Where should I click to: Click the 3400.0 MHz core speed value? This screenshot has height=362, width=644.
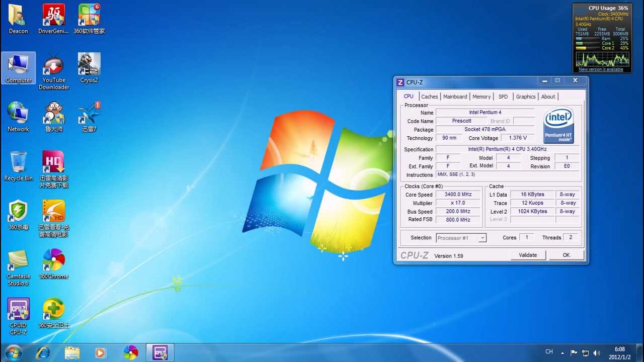[x=458, y=195]
